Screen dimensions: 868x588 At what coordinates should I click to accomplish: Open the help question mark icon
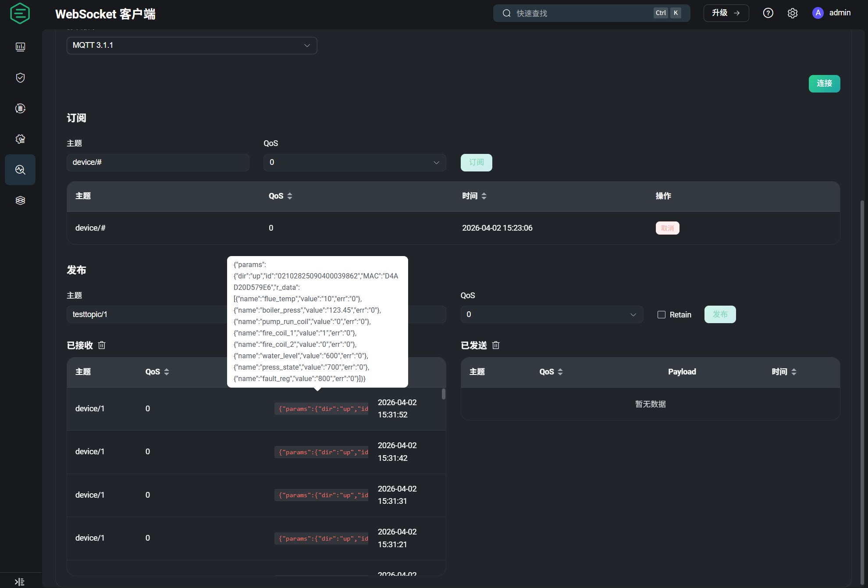768,13
